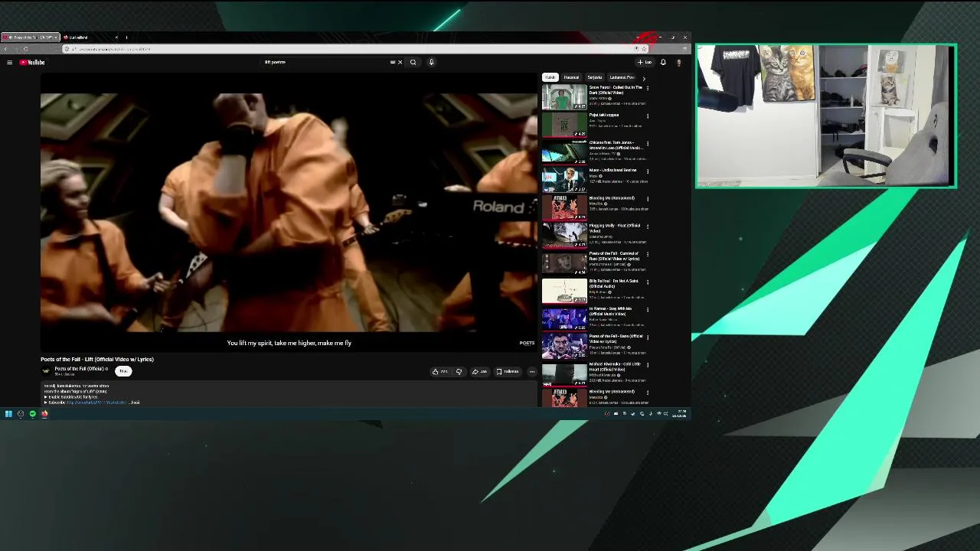Viewport: 980px width, 551px height.
Task: Open Spotify from the taskbar
Action: [32, 414]
